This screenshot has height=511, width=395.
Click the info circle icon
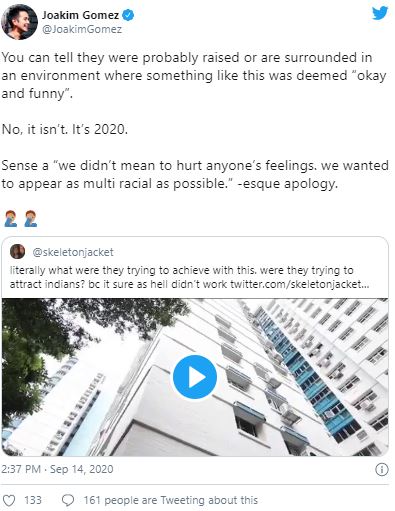pyautogui.click(x=381, y=470)
